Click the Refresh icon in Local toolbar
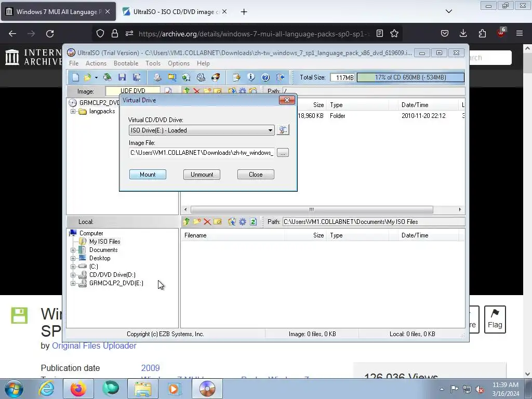This screenshot has width=532, height=399. [x=253, y=222]
